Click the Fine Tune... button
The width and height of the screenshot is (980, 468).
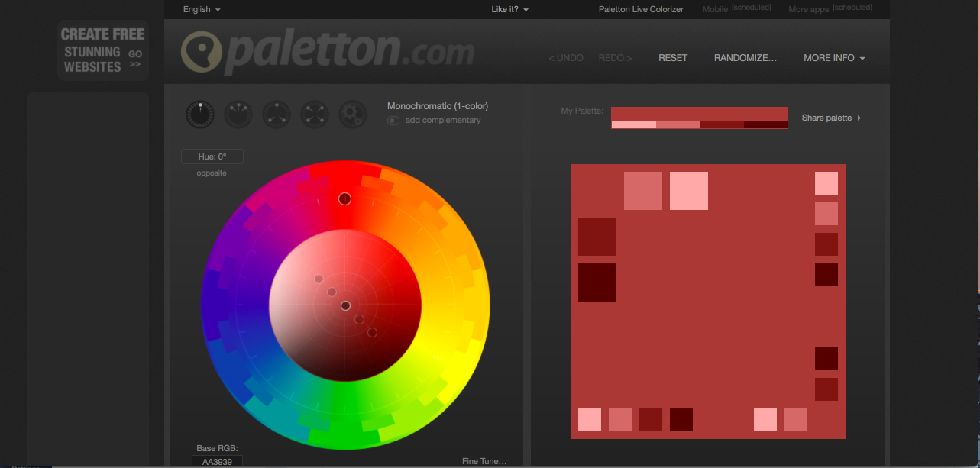484,461
